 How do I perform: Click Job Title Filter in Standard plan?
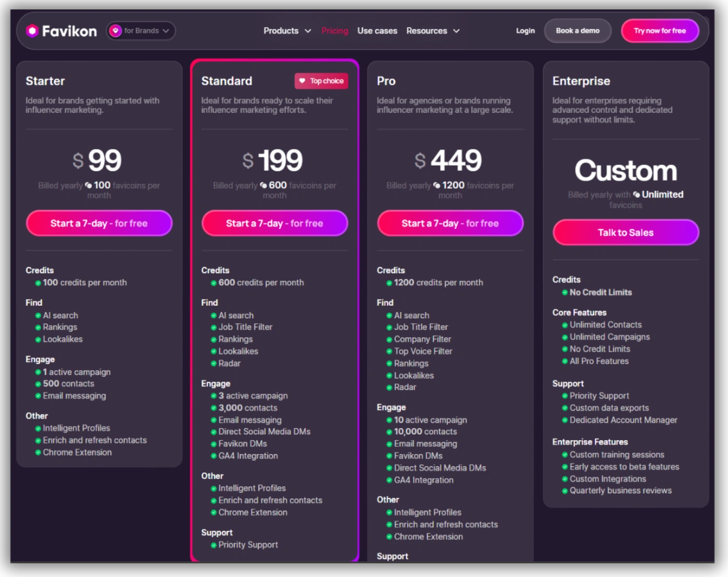[x=245, y=327]
